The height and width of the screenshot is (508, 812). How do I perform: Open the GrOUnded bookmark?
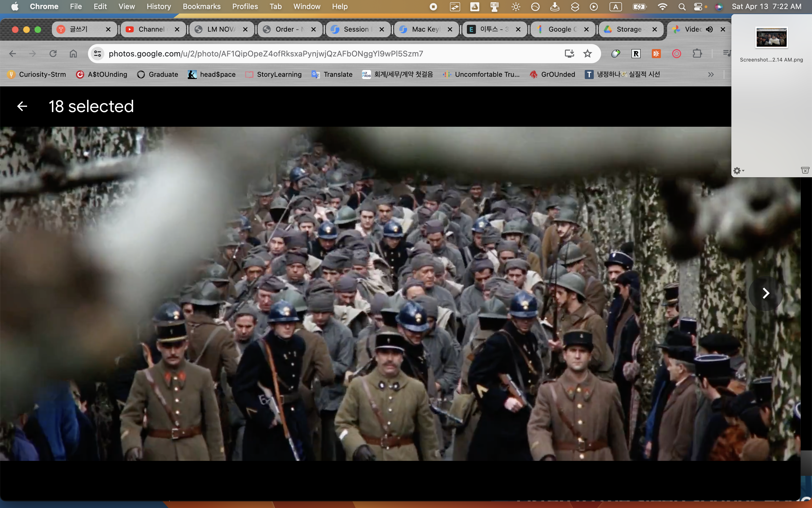pyautogui.click(x=552, y=75)
